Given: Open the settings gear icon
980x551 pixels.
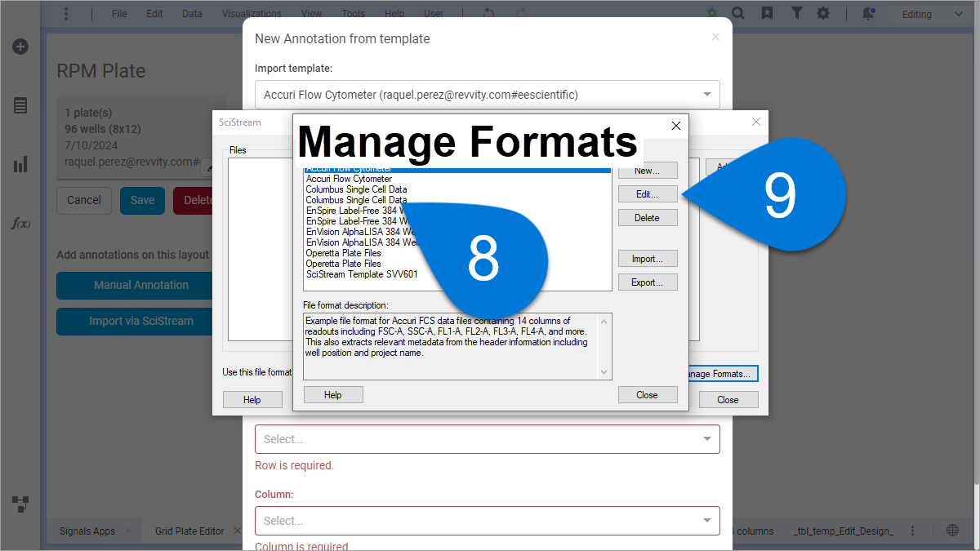Looking at the screenshot, I should (x=823, y=14).
